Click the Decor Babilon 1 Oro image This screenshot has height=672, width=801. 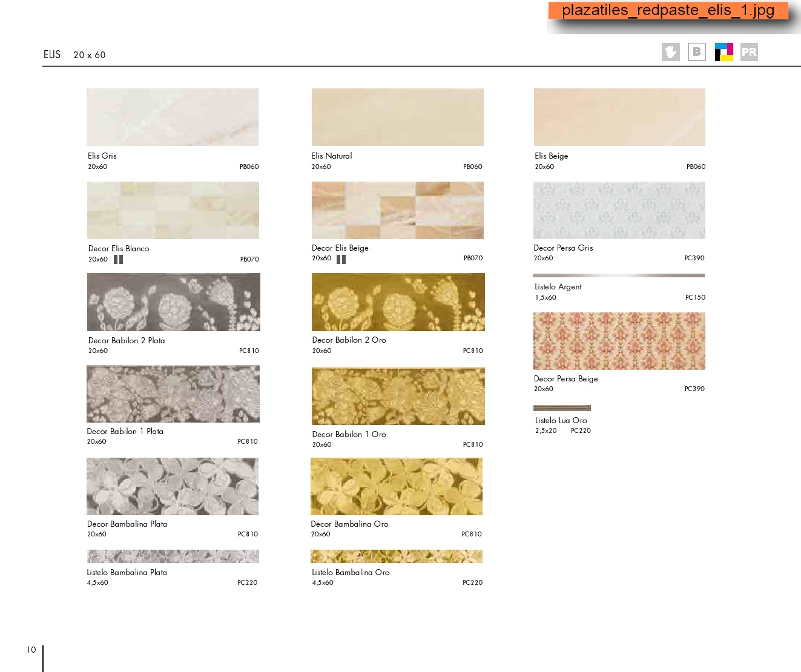coord(398,396)
